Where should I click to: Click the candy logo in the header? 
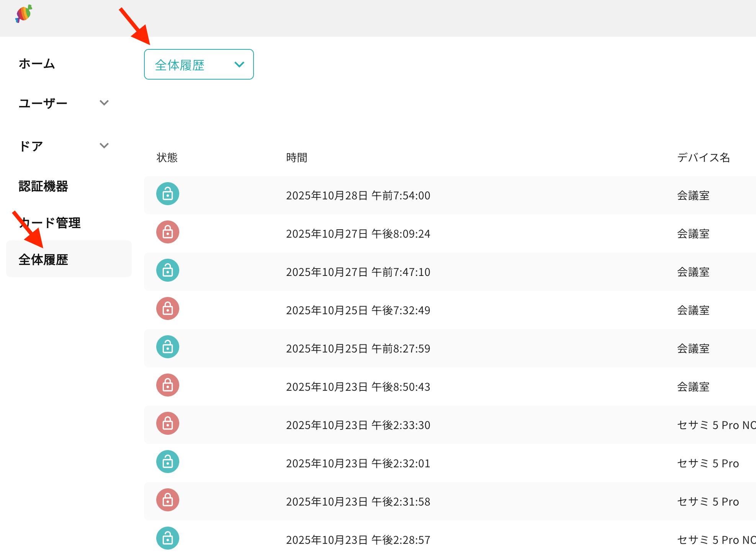(x=24, y=14)
